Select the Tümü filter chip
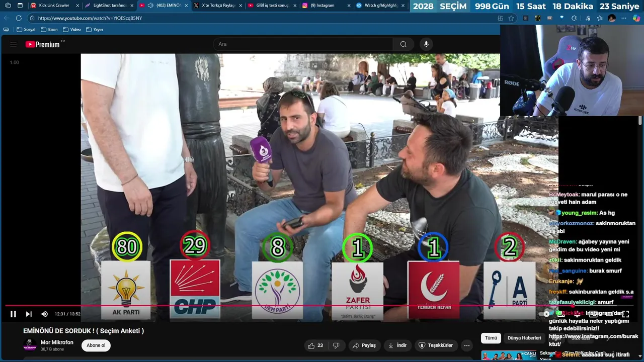 (491, 338)
